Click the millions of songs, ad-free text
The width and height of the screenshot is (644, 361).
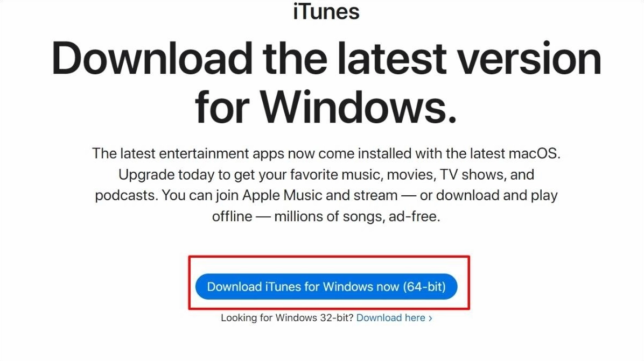[357, 217]
